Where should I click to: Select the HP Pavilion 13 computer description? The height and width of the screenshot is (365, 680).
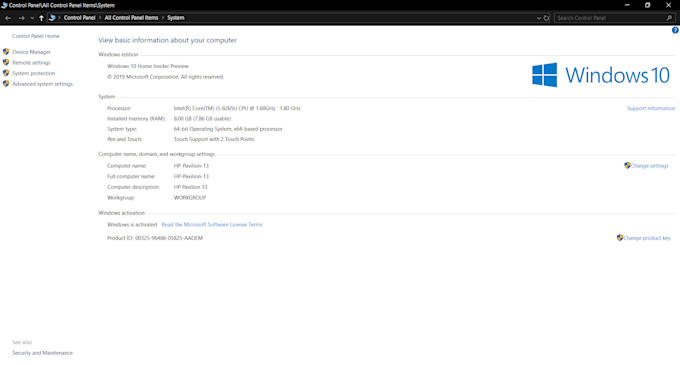pyautogui.click(x=190, y=187)
